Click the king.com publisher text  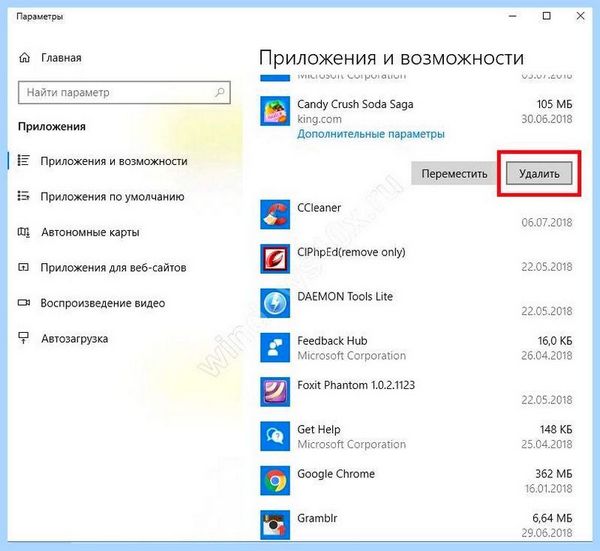point(320,119)
